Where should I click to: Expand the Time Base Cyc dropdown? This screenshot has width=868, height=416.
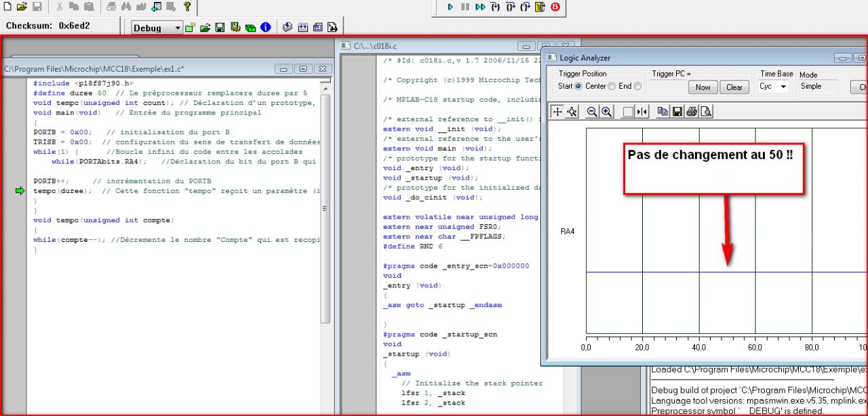[783, 87]
